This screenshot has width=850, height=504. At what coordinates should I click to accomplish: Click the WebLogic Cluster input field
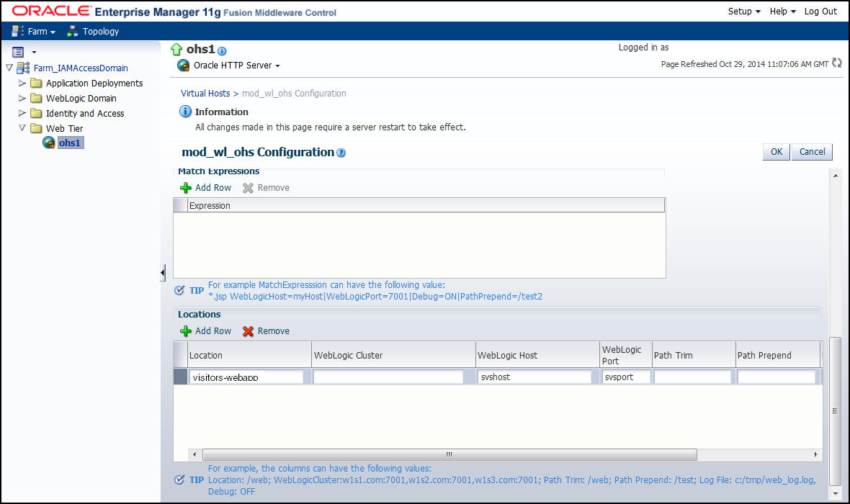pyautogui.click(x=388, y=377)
